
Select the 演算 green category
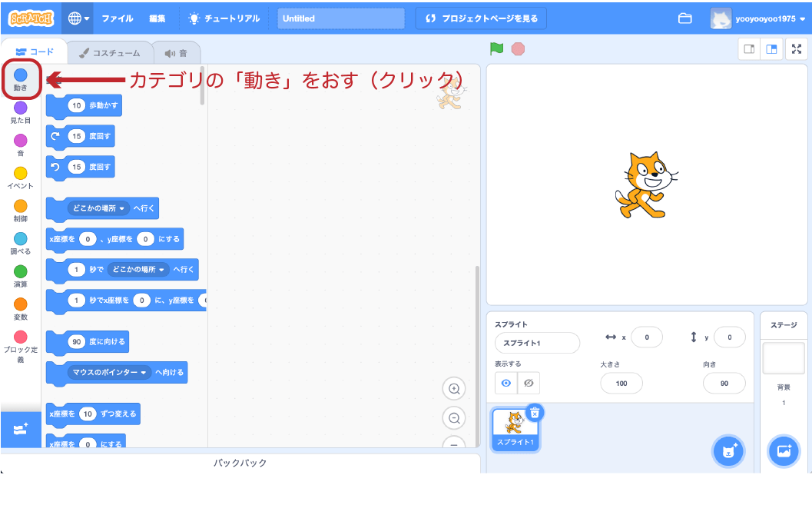21,276
